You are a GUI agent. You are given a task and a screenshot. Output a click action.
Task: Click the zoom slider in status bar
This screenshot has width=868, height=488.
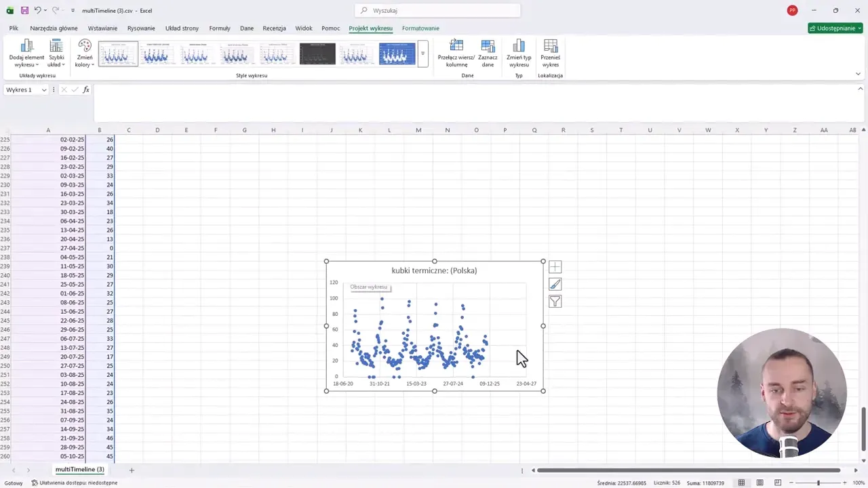click(818, 483)
